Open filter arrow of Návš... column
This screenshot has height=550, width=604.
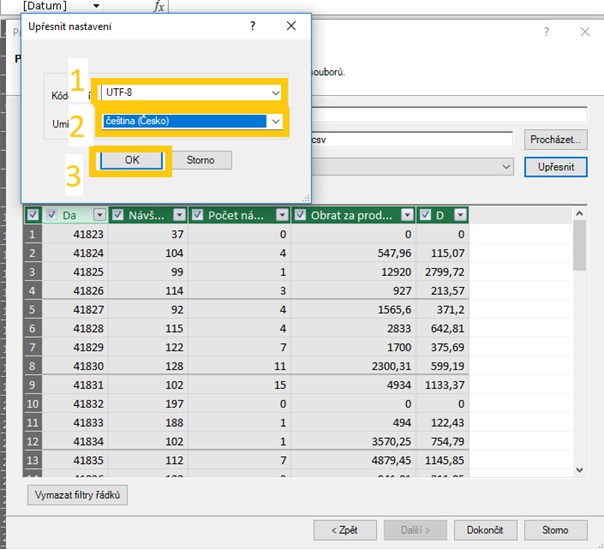[179, 215]
